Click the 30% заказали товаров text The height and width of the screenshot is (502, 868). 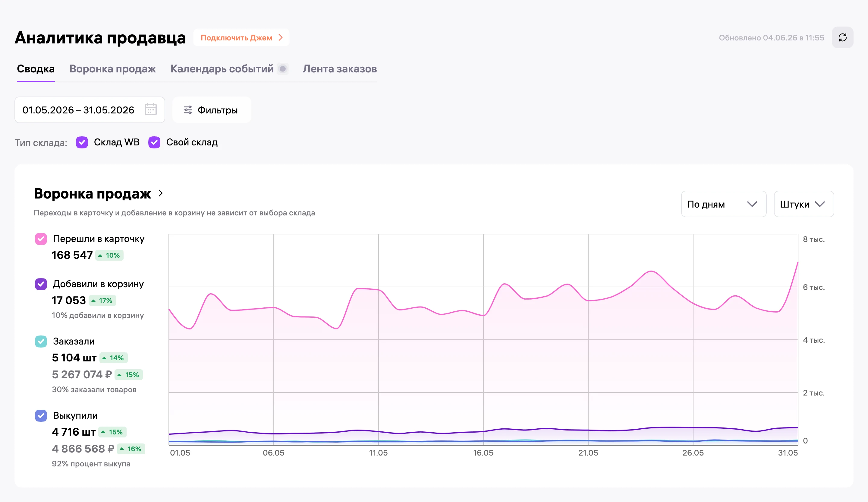[94, 389]
